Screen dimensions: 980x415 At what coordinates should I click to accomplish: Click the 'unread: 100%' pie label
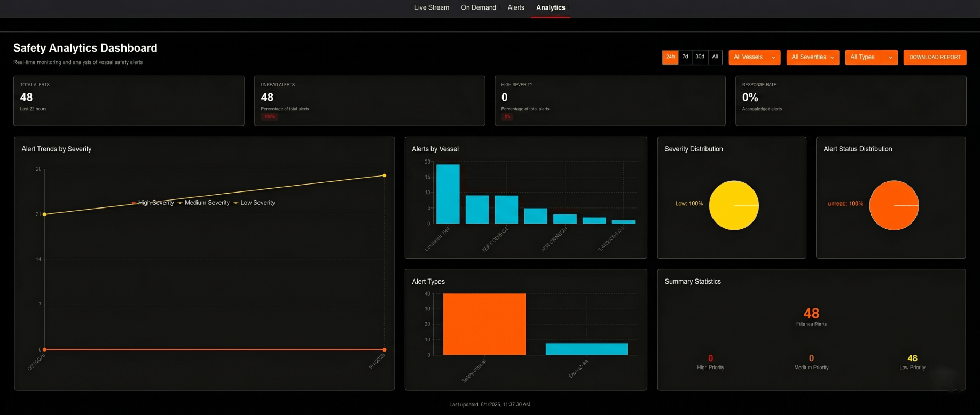click(845, 204)
